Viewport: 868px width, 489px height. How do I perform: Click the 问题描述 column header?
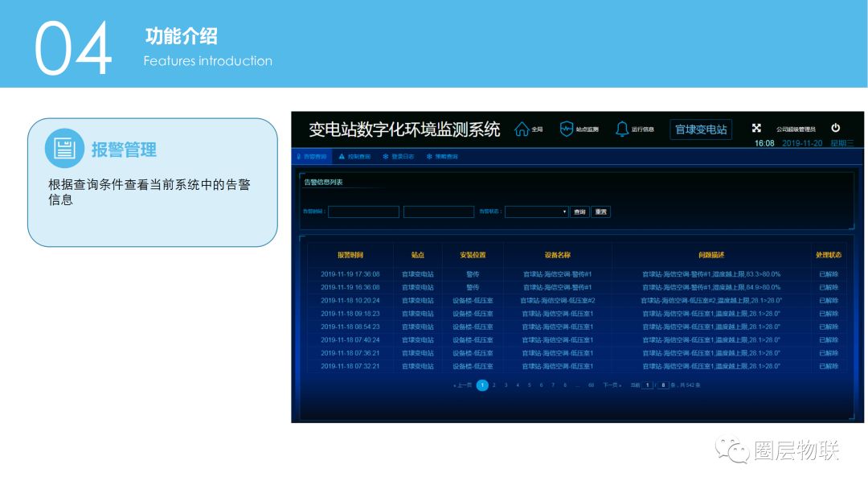pyautogui.click(x=711, y=255)
